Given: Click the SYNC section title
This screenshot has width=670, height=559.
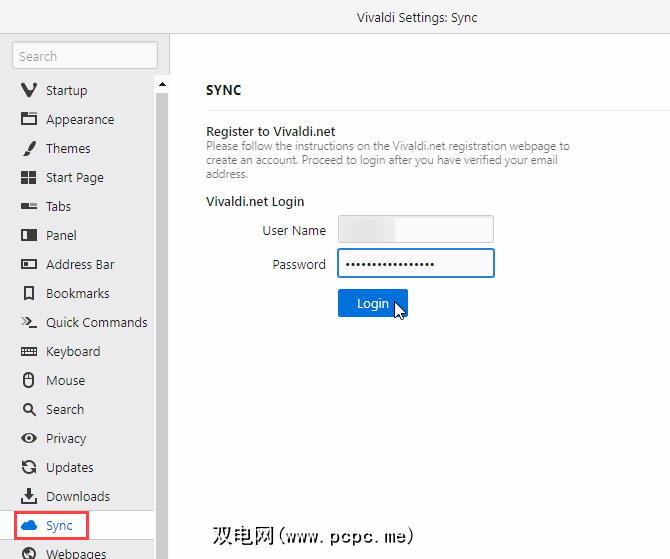Looking at the screenshot, I should pos(223,90).
